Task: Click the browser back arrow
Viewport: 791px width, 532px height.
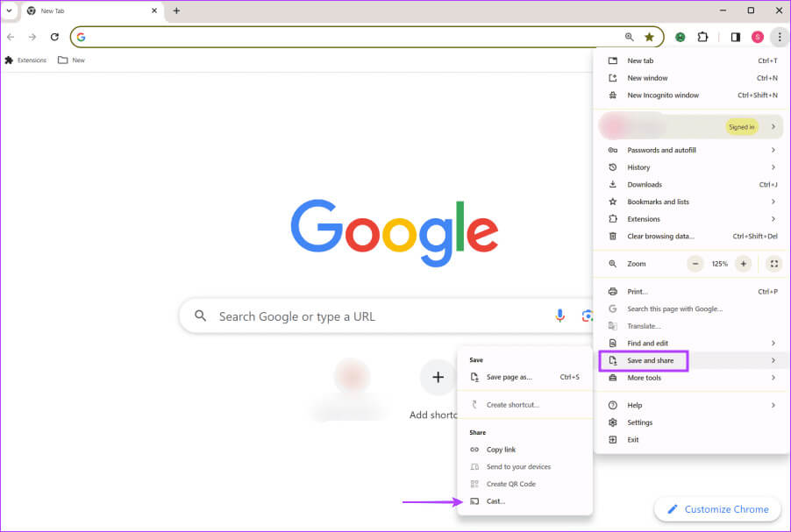Action: 11,37
